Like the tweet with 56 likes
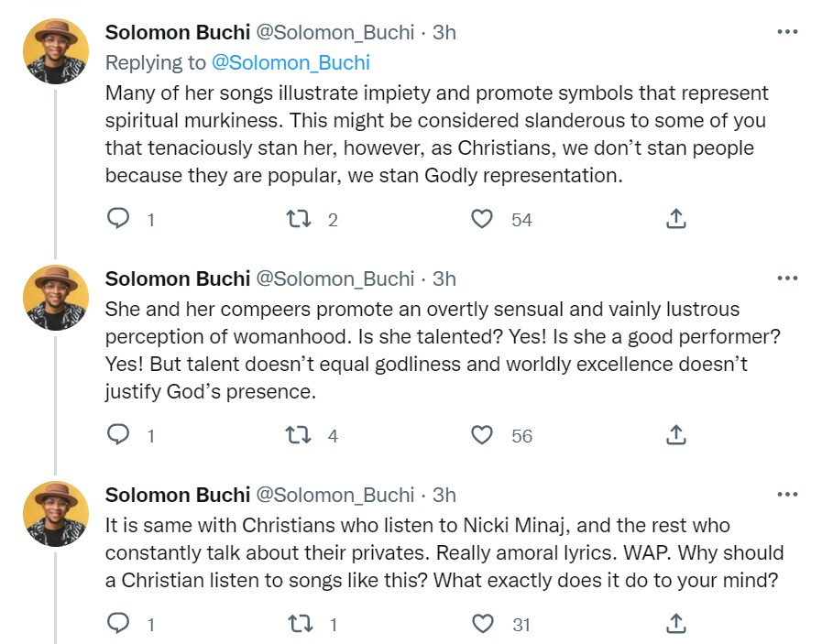 (x=482, y=436)
